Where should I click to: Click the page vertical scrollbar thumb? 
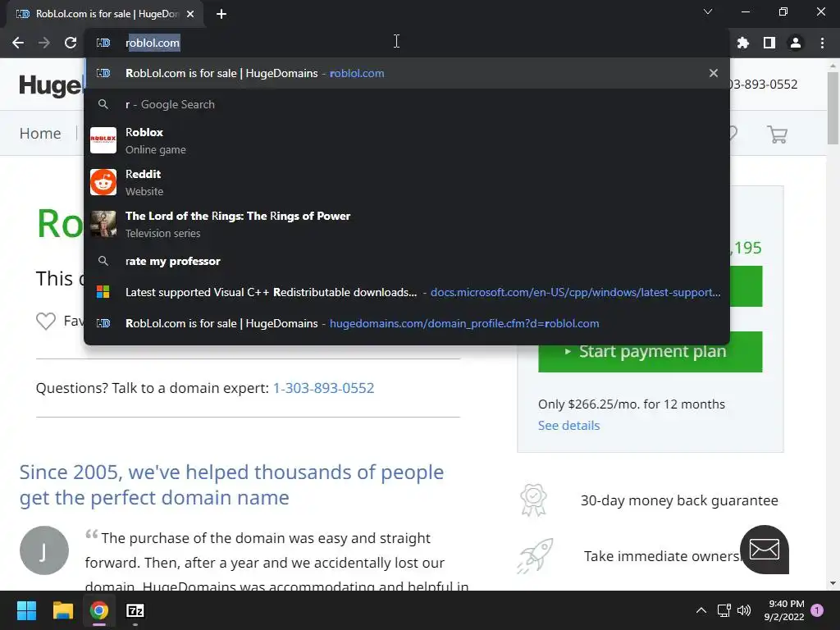click(833, 109)
